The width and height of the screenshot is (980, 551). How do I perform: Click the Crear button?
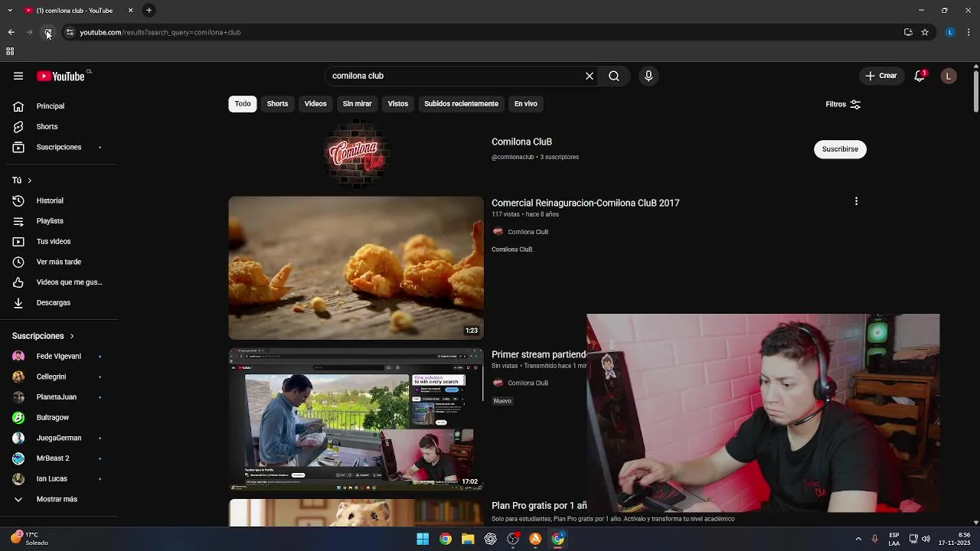pos(880,76)
